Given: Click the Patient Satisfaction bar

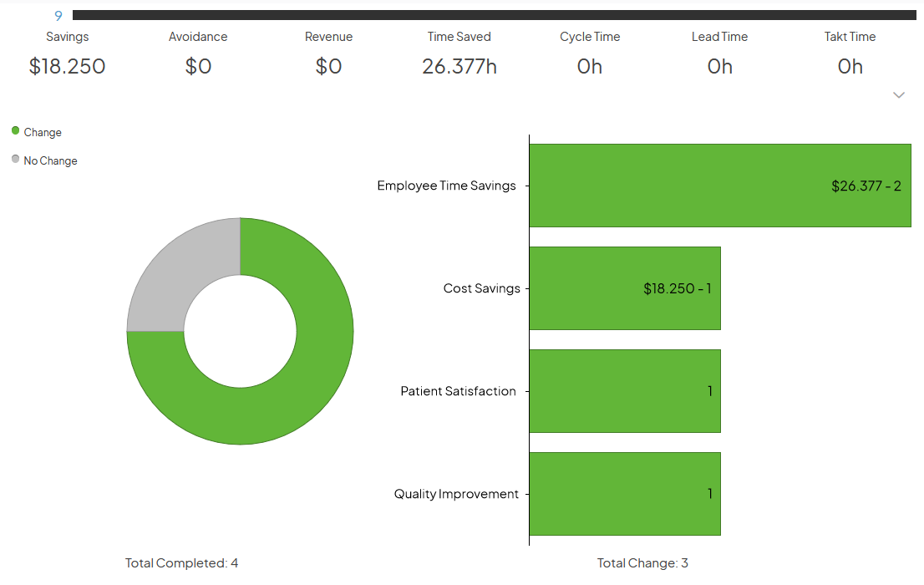Looking at the screenshot, I should point(625,390).
